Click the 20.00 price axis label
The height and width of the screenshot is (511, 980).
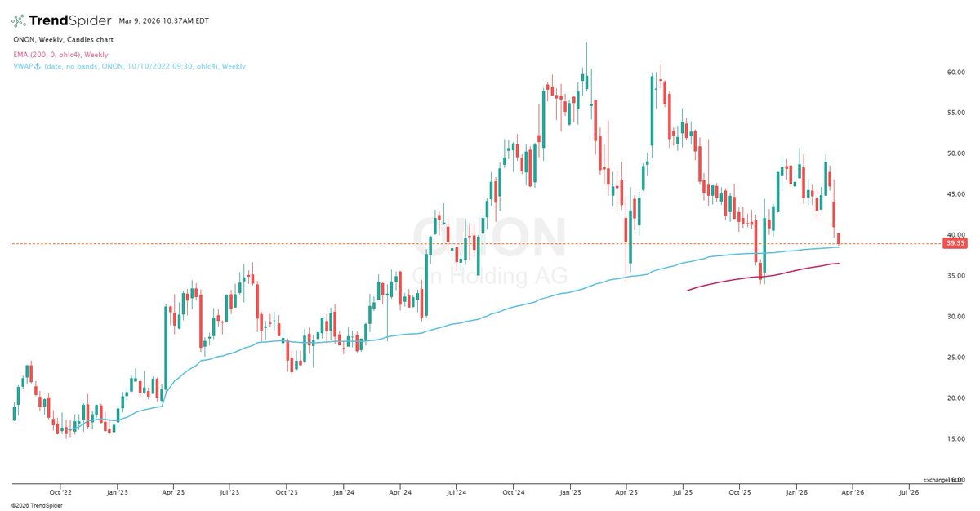pos(955,398)
